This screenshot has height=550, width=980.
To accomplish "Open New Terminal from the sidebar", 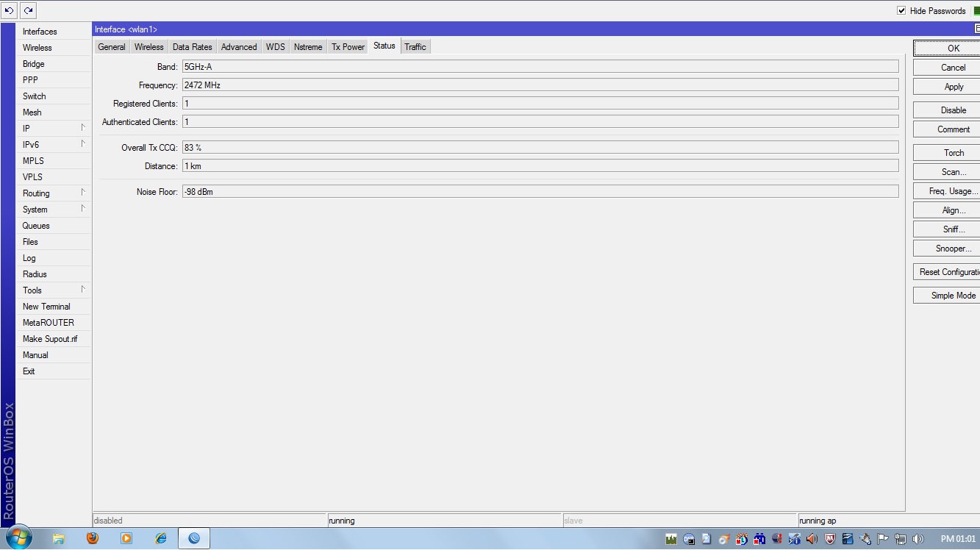I will [x=53, y=307].
